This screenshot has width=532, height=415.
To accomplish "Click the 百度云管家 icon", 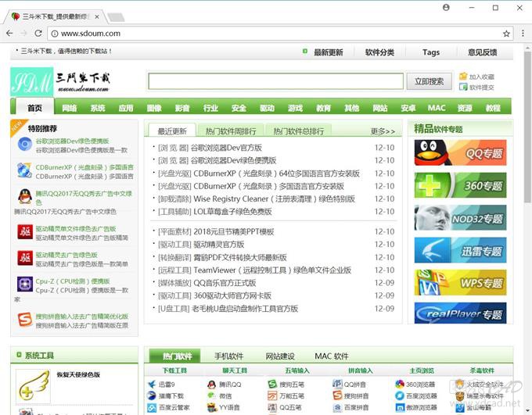I will [152, 407].
